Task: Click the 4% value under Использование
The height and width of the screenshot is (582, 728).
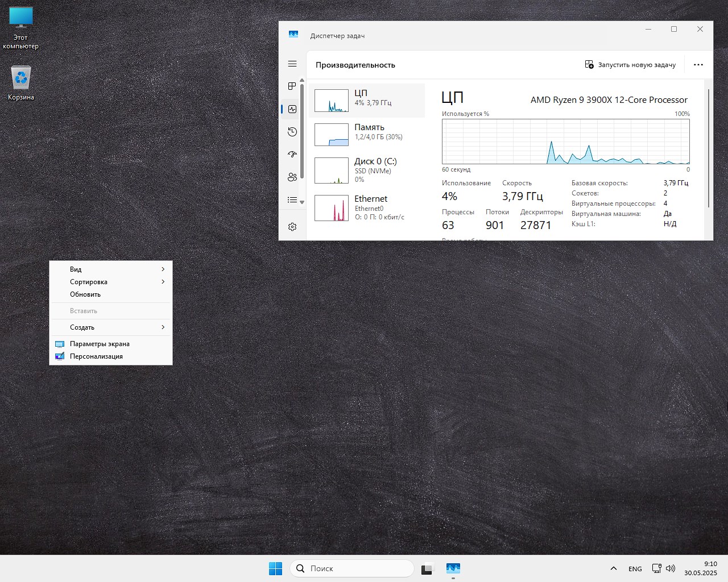Action: [x=449, y=197]
